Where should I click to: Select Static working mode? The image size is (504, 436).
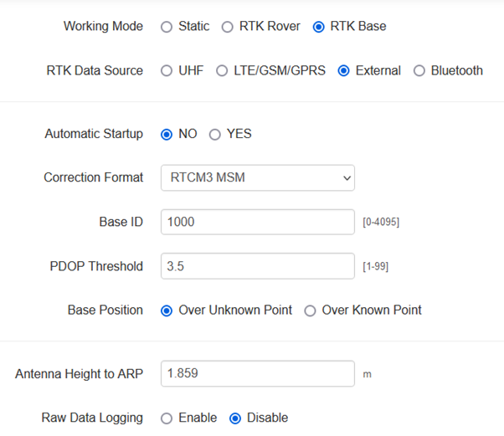(x=167, y=27)
